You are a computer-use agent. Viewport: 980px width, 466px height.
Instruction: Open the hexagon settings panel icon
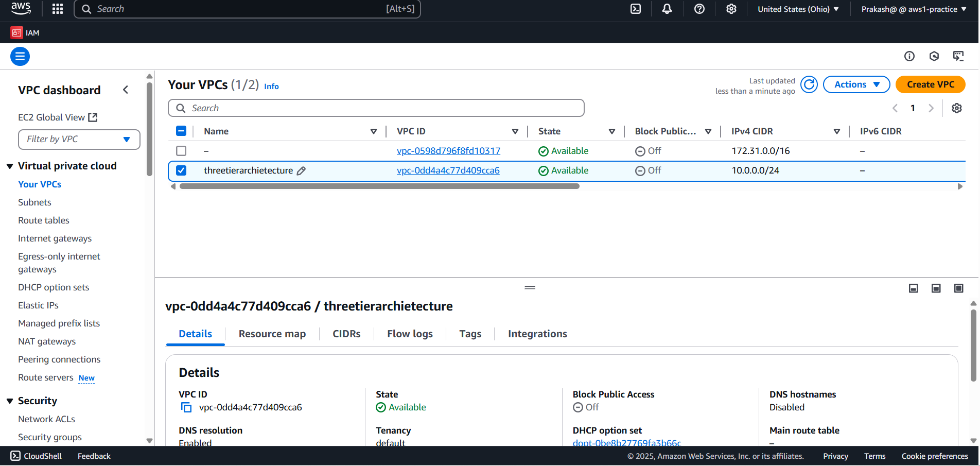click(934, 56)
